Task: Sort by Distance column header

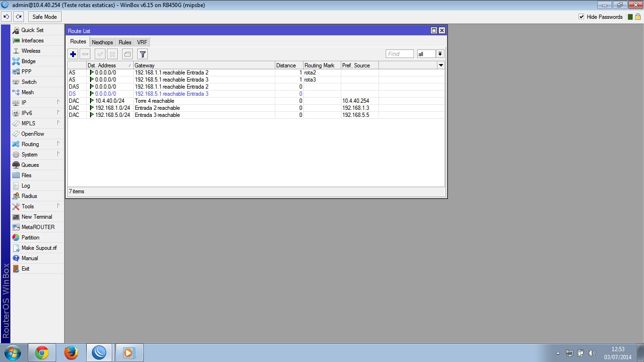Action: [x=289, y=66]
